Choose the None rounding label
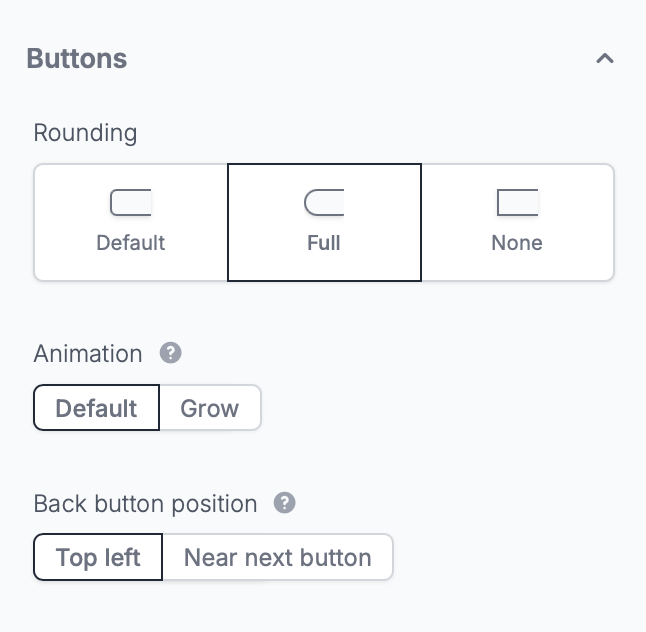The height and width of the screenshot is (632, 646). (x=517, y=243)
